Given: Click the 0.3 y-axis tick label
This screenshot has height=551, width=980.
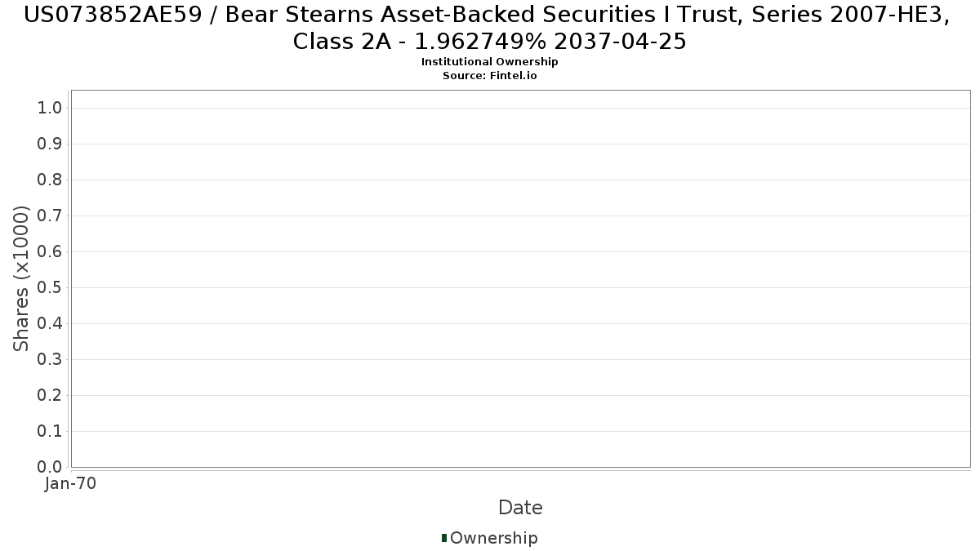Looking at the screenshot, I should 50,359.
